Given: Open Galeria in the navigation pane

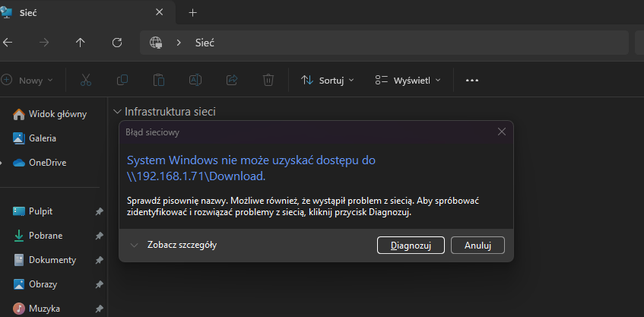Looking at the screenshot, I should point(43,138).
